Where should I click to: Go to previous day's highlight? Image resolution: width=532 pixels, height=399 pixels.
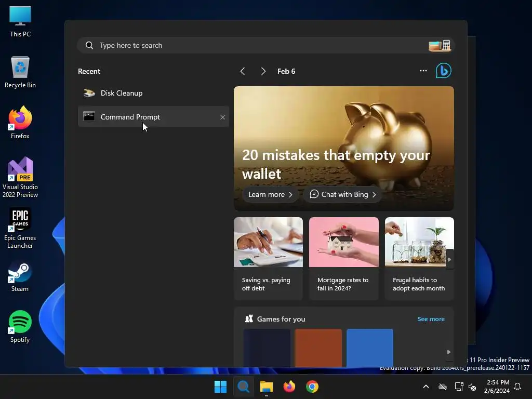click(x=243, y=71)
